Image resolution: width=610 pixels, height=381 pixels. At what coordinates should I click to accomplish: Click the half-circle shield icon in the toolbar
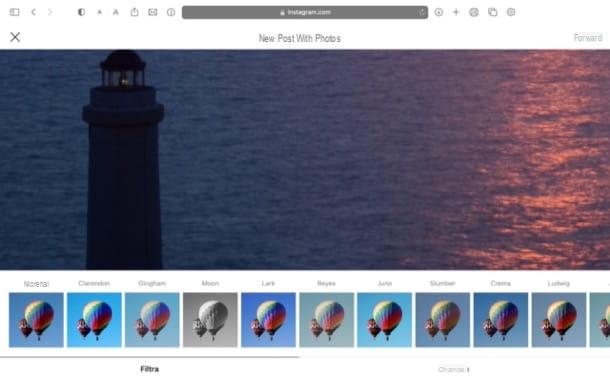(81, 12)
